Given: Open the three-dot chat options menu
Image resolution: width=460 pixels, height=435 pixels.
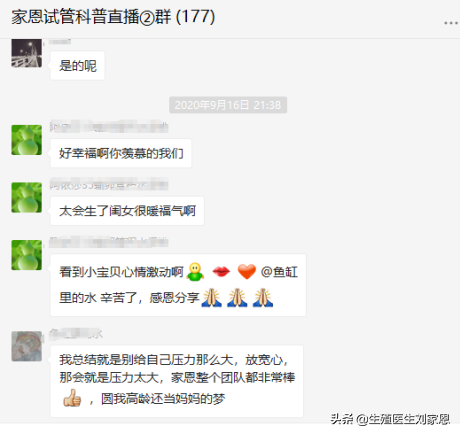Looking at the screenshot, I should click(x=450, y=23).
